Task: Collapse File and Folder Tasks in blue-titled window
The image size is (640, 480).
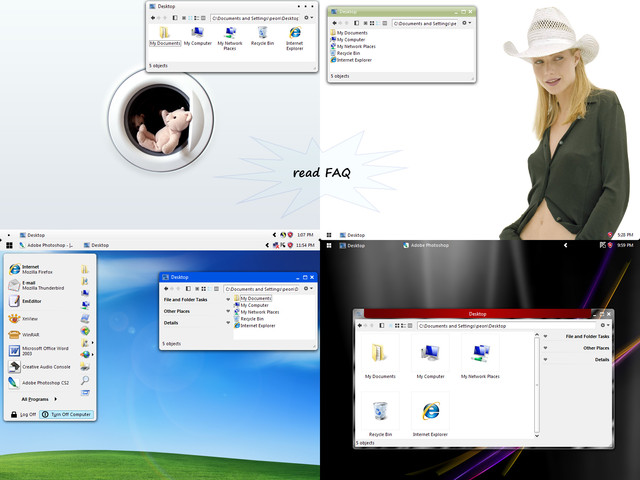Action: coord(228,300)
